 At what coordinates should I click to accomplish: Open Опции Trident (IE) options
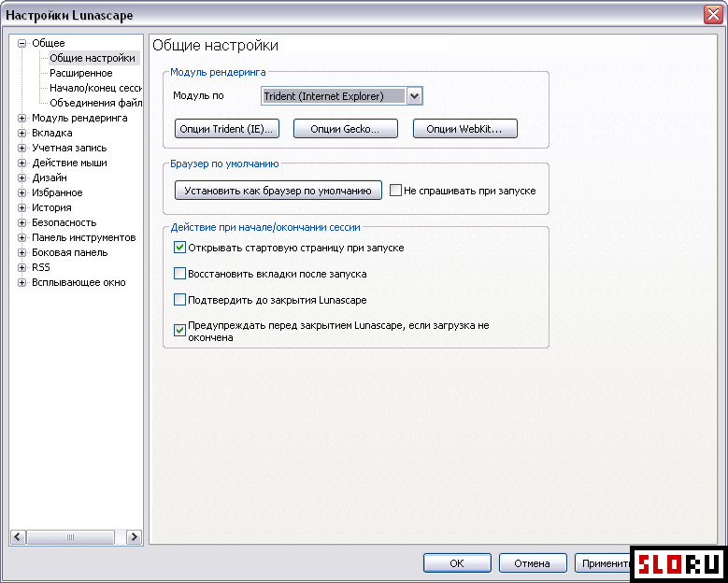[x=227, y=129]
